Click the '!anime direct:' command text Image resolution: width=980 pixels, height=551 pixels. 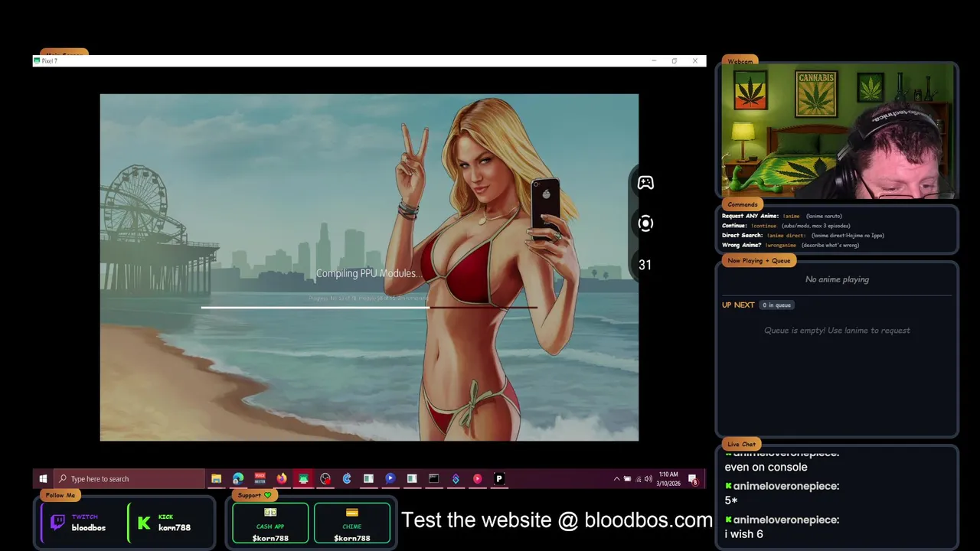[x=786, y=236]
